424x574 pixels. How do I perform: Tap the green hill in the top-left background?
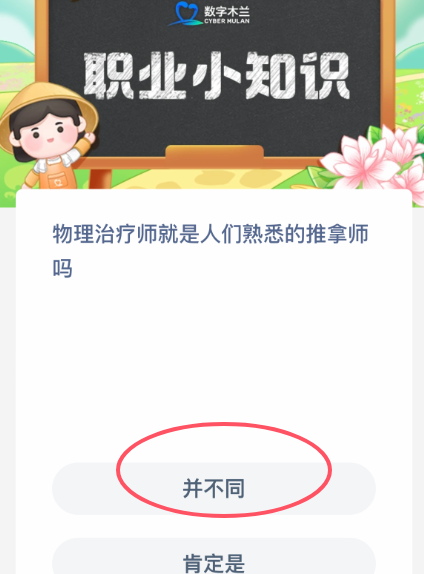[16, 53]
